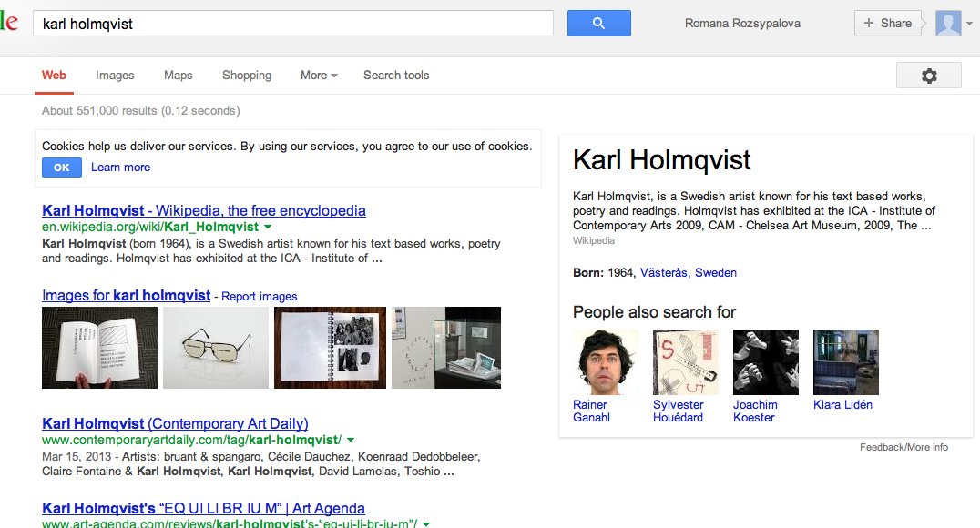Open the profile avatar picture
Screen dimensions: 980x528
pos(947,23)
